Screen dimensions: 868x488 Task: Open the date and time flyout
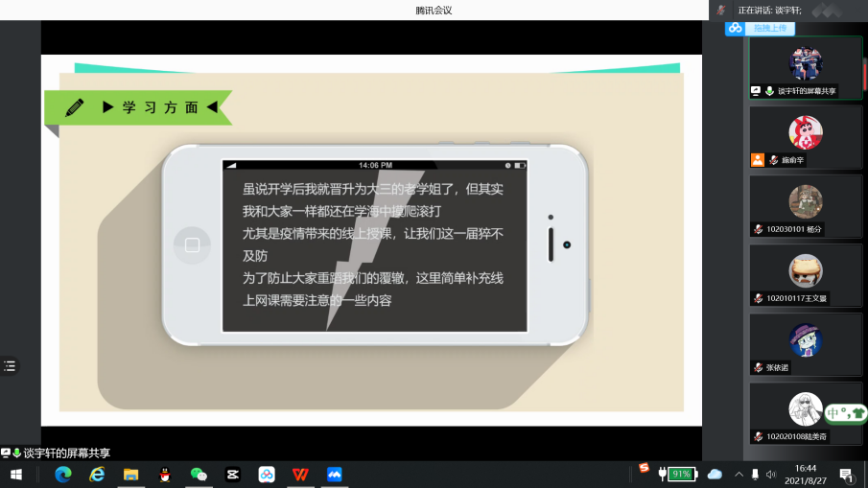[x=804, y=474]
